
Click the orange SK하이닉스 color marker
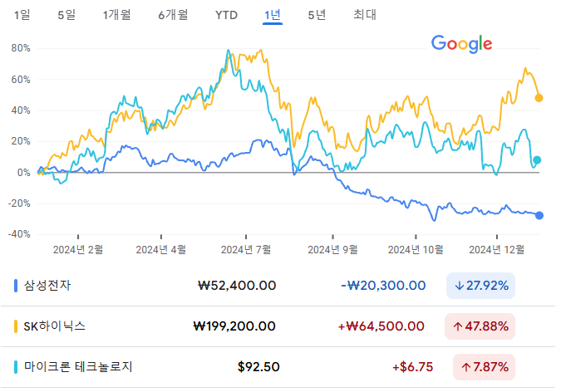(x=16, y=326)
